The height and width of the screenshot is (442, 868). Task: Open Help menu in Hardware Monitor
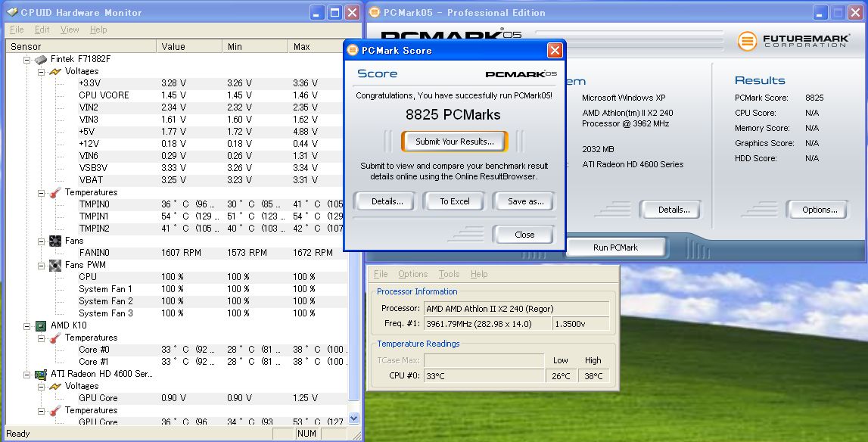coord(98,30)
